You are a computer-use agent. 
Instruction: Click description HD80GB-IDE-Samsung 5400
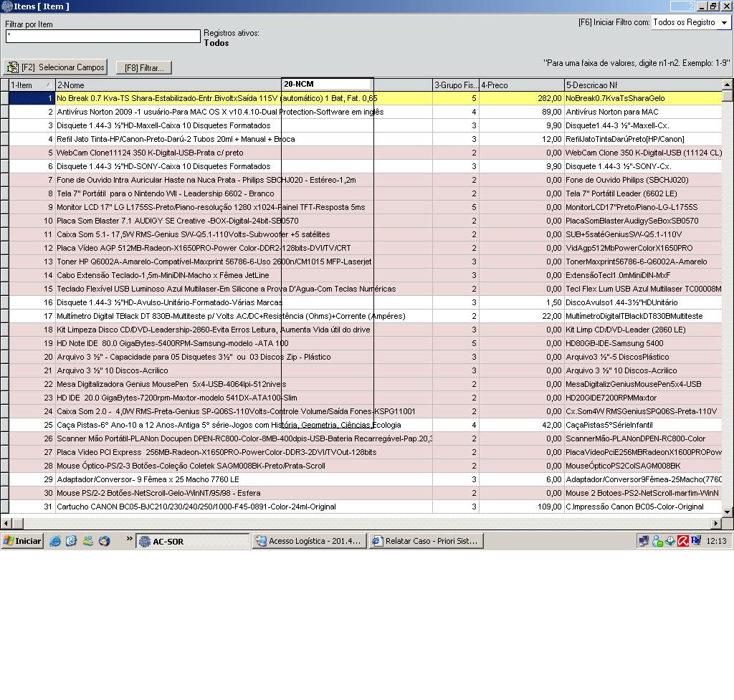[x=614, y=343]
